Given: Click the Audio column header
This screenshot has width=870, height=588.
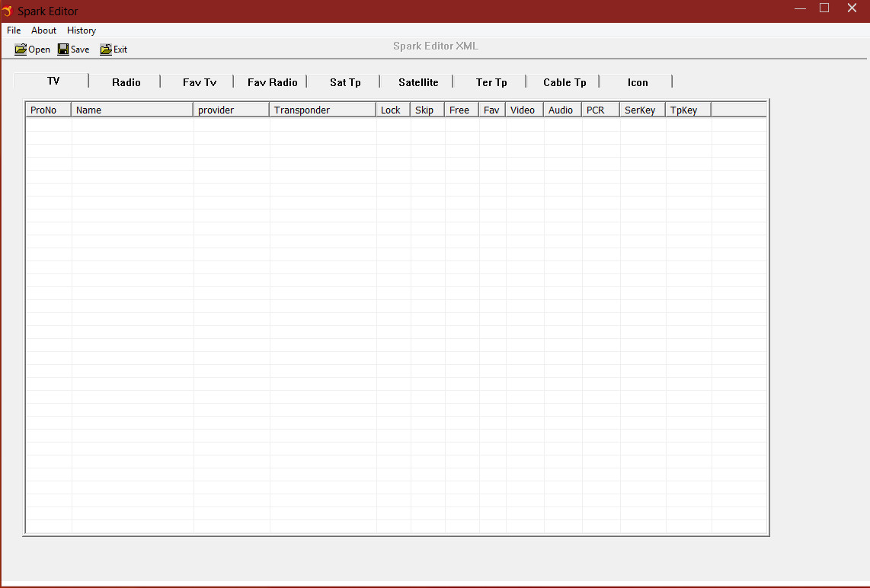Looking at the screenshot, I should 563,110.
